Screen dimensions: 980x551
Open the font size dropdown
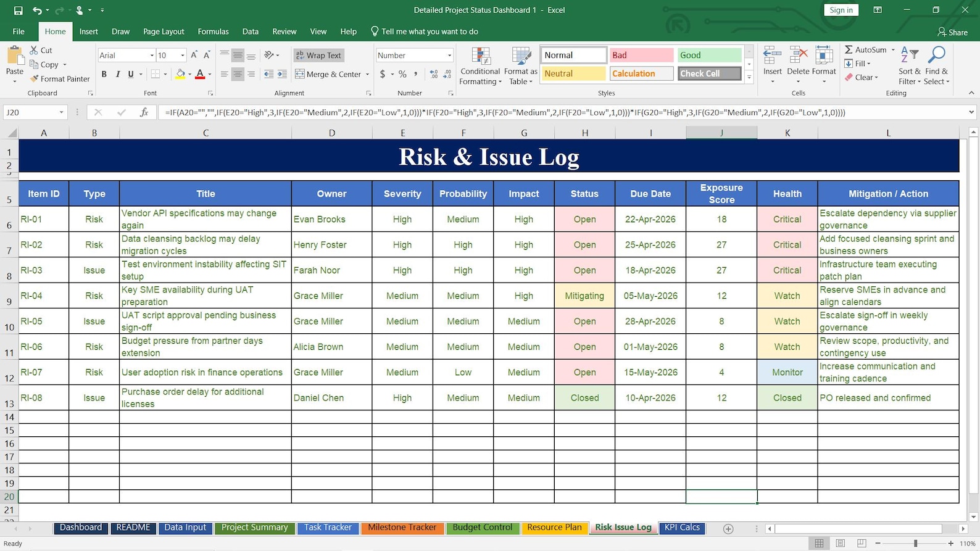tap(183, 56)
